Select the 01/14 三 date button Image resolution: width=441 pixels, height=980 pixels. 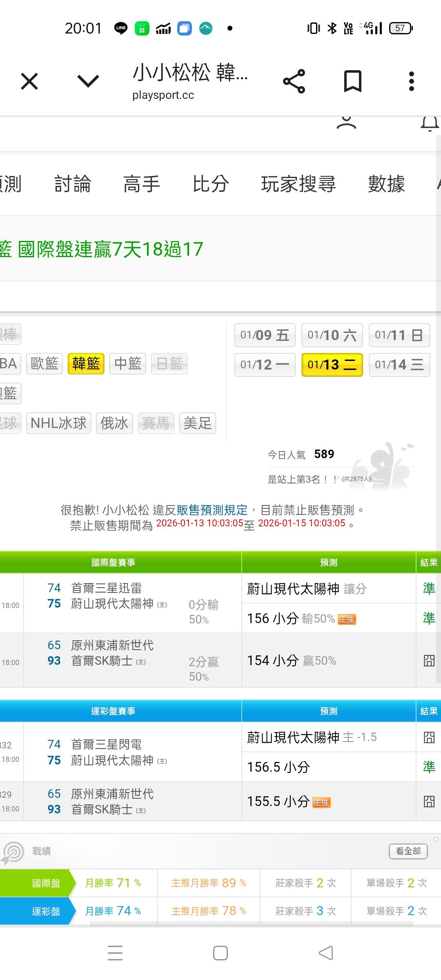(399, 365)
